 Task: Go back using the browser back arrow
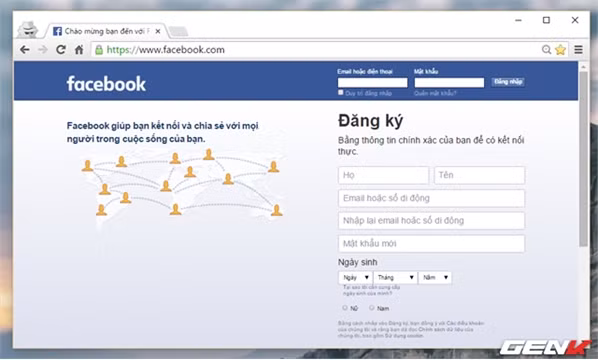[x=25, y=50]
